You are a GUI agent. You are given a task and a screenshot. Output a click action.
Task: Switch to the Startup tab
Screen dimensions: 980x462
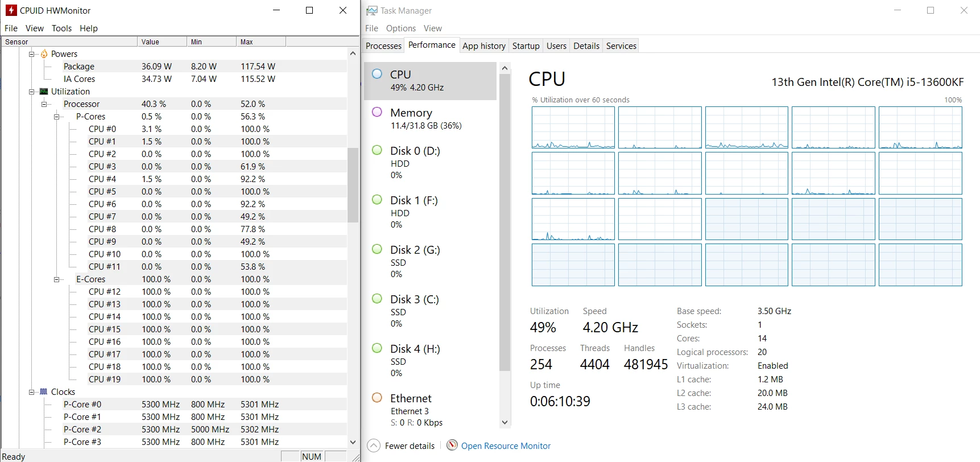point(526,46)
